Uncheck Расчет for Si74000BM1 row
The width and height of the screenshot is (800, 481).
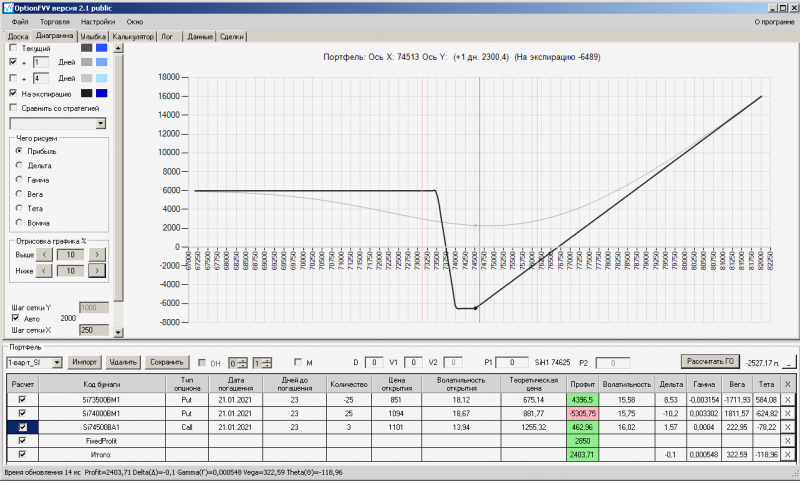point(22,414)
